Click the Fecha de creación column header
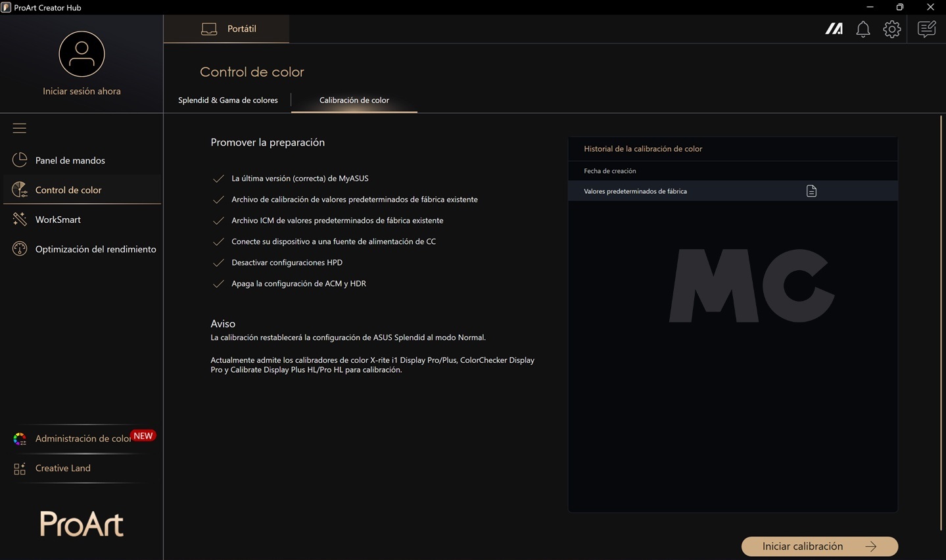The height and width of the screenshot is (560, 946). coord(610,171)
